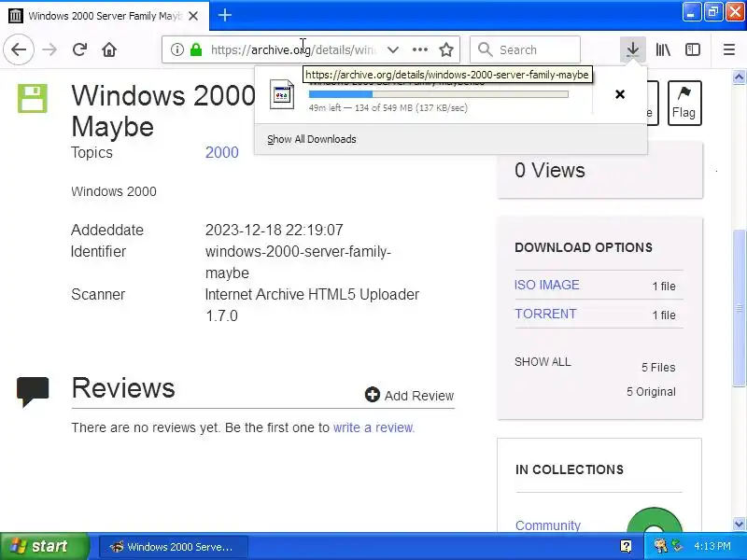Open the Firefox hamburger menu
The height and width of the screenshot is (560, 747).
[729, 49]
